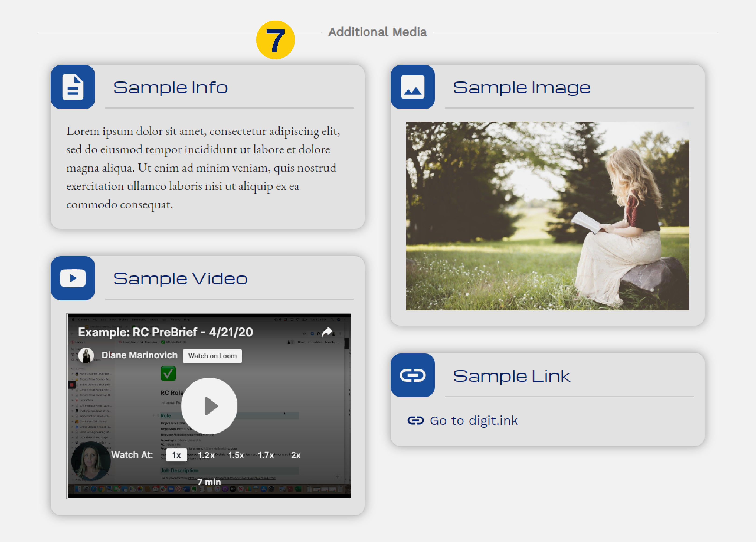Click the Sample Link chain icon

pos(412,375)
